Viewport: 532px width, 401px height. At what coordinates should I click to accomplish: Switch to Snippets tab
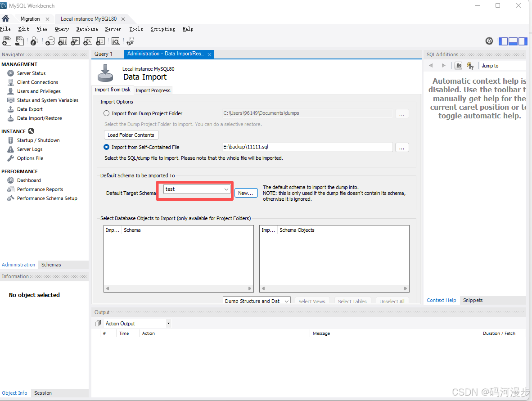pos(473,300)
